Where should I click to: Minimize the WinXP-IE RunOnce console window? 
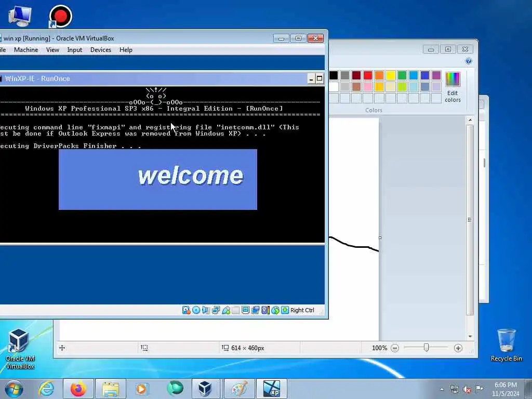pyautogui.click(x=312, y=79)
